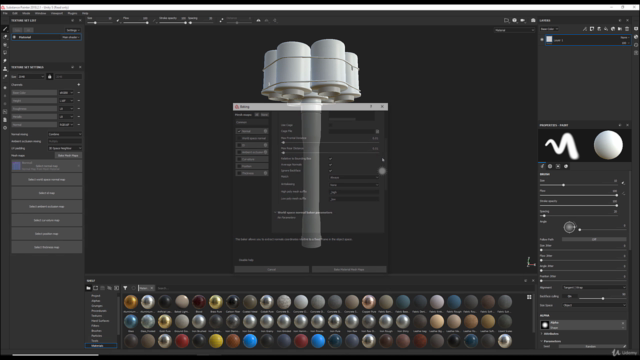Click the Max Frontal Distance slider
The image size is (640, 360).
(330, 142)
